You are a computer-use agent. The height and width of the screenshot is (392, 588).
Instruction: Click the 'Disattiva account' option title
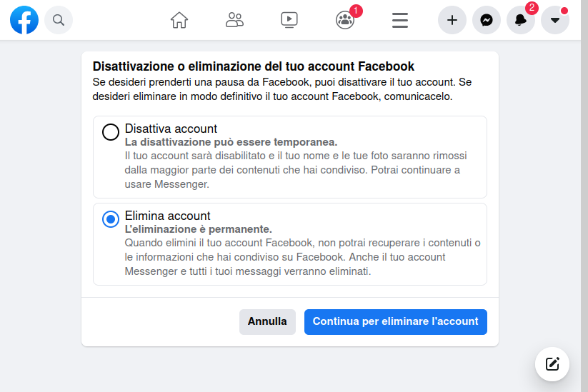[x=171, y=129]
